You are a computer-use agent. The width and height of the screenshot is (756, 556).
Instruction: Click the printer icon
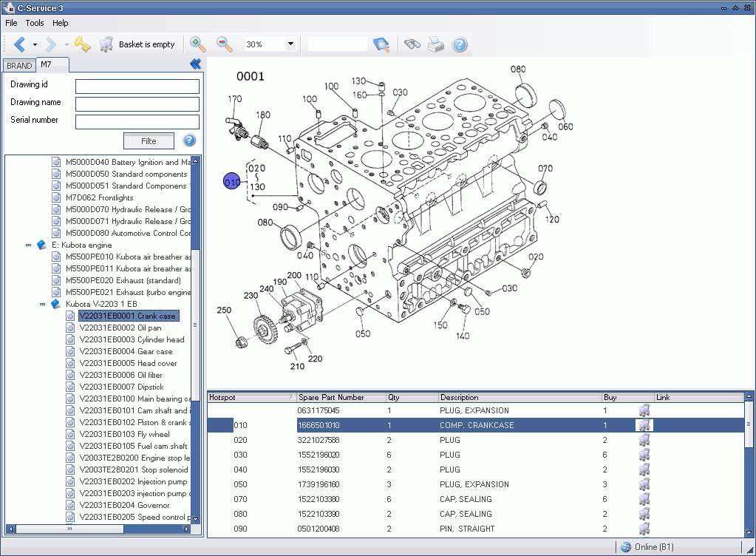click(436, 44)
